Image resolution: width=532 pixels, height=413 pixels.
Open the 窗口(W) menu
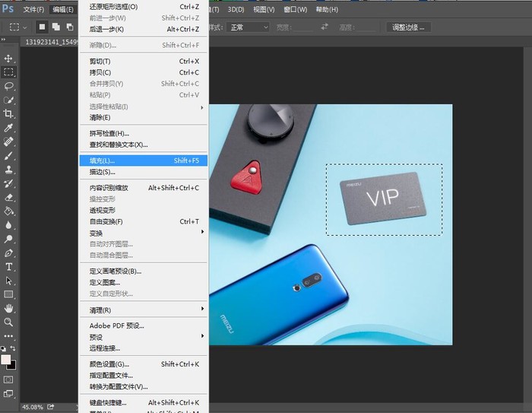tap(295, 10)
